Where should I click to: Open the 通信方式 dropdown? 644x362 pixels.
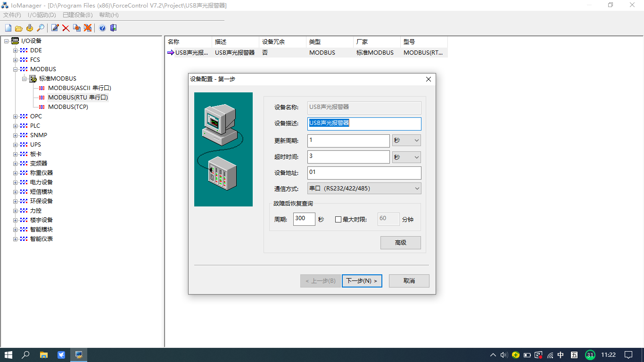pyautogui.click(x=364, y=189)
